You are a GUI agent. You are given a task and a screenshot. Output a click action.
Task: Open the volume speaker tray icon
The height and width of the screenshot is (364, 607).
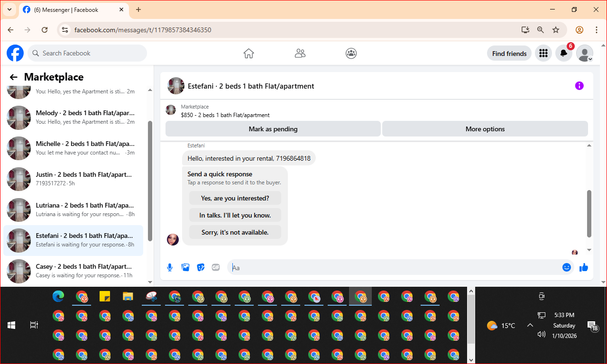(542, 334)
